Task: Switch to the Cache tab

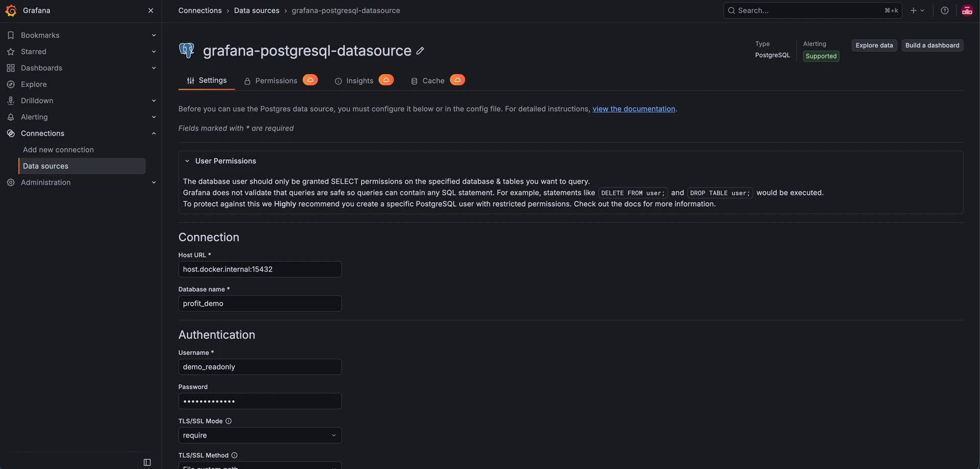Action: 428,81
